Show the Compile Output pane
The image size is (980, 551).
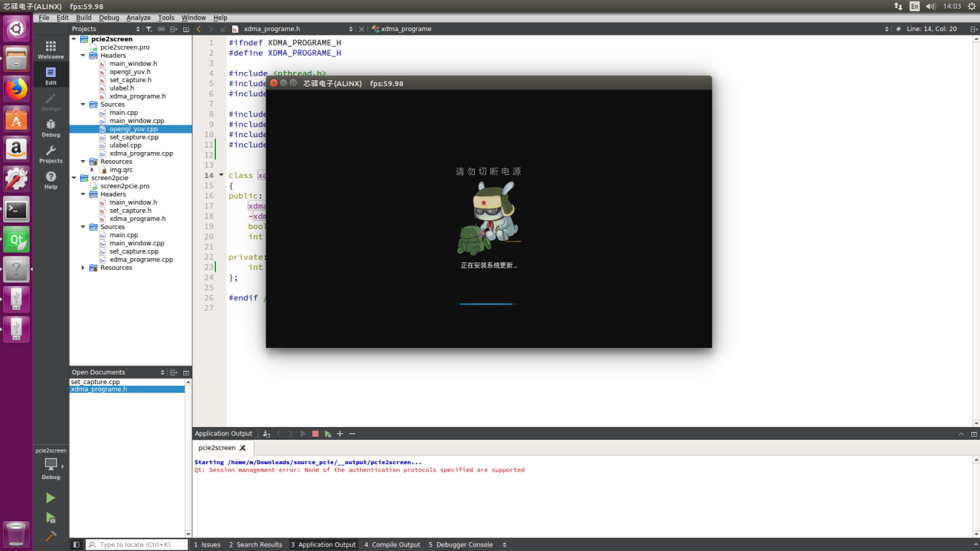(x=392, y=545)
